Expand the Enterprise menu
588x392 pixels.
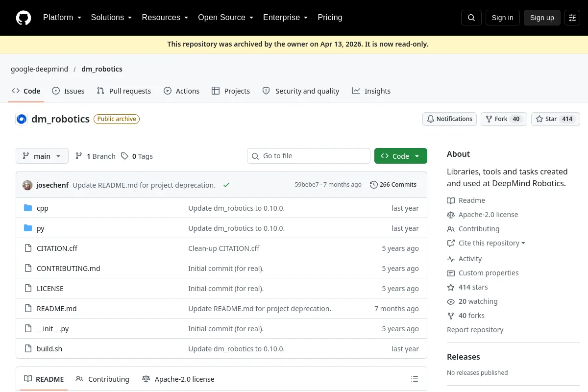coord(285,18)
